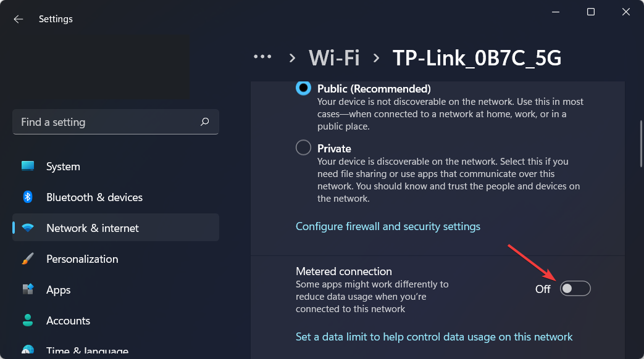The width and height of the screenshot is (644, 359).
Task: Open the Accounts settings page
Action: 68,321
